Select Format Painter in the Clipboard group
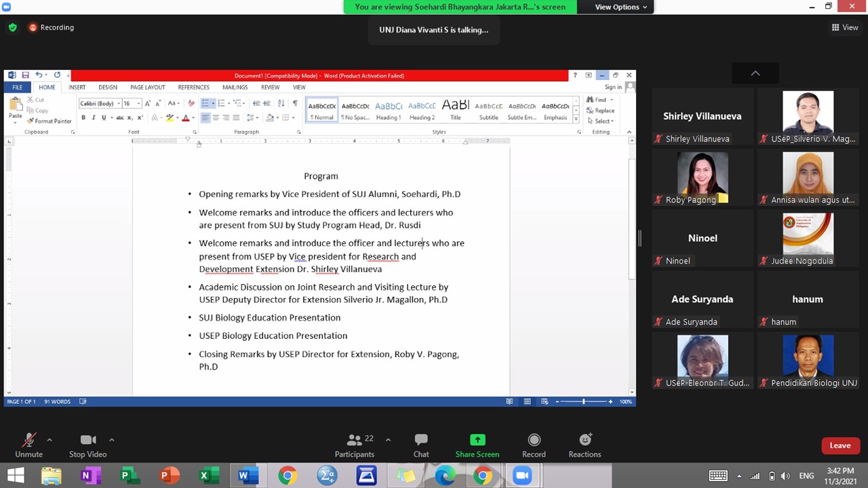 click(50, 121)
